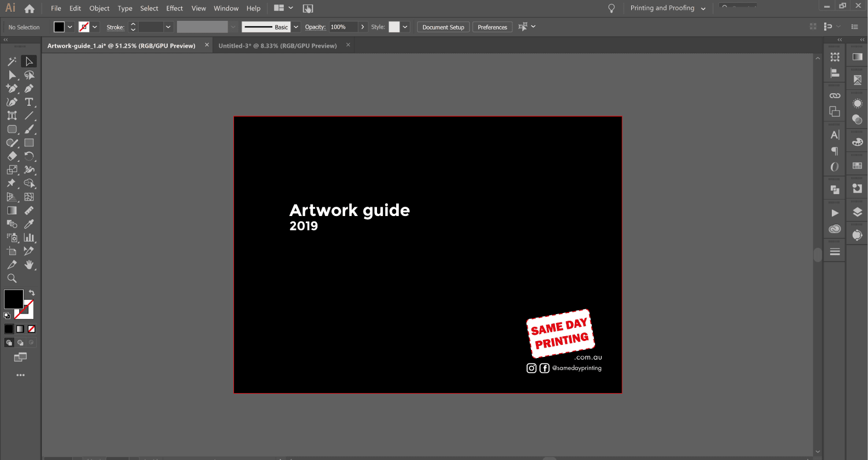The height and width of the screenshot is (460, 868).
Task: Open the Layers panel icon
Action: click(x=858, y=212)
